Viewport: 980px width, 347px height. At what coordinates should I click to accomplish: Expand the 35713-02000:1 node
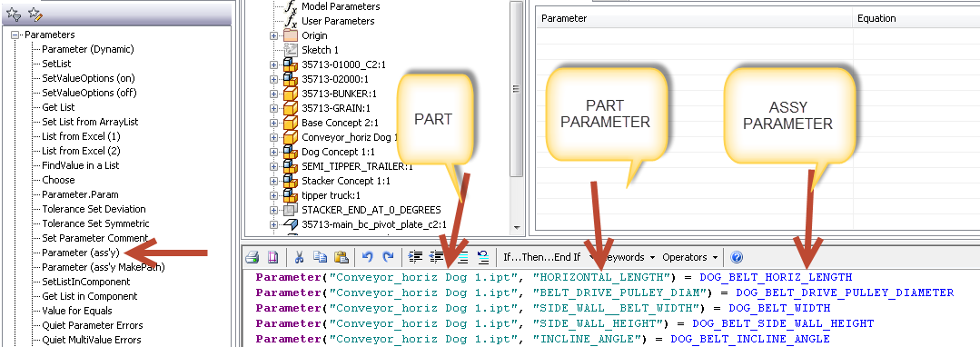click(x=273, y=79)
